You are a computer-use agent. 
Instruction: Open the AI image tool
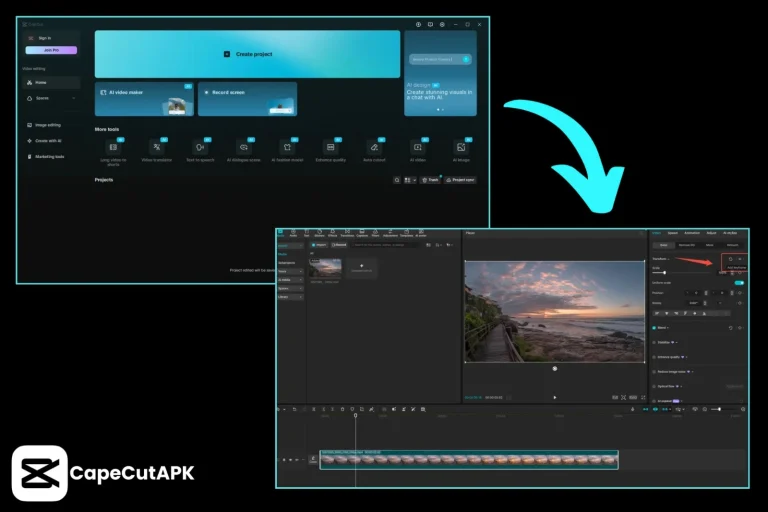461,150
